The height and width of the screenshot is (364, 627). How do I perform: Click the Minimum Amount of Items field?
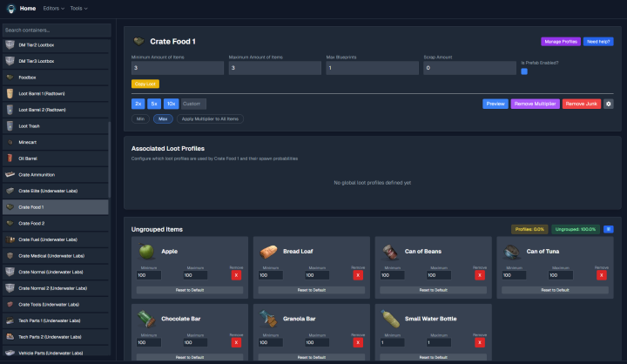178,68
